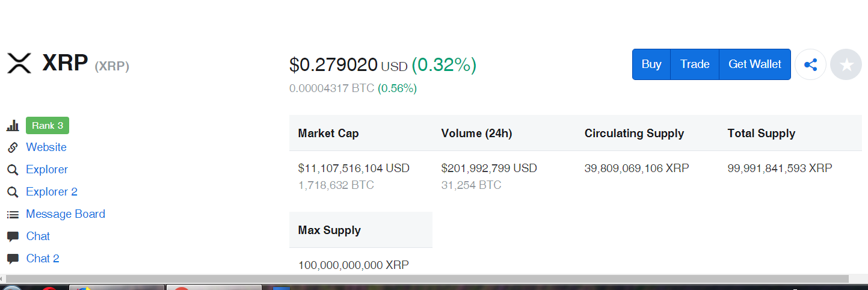Image resolution: width=868 pixels, height=290 pixels.
Task: Click the Get Wallet button
Action: coord(755,64)
